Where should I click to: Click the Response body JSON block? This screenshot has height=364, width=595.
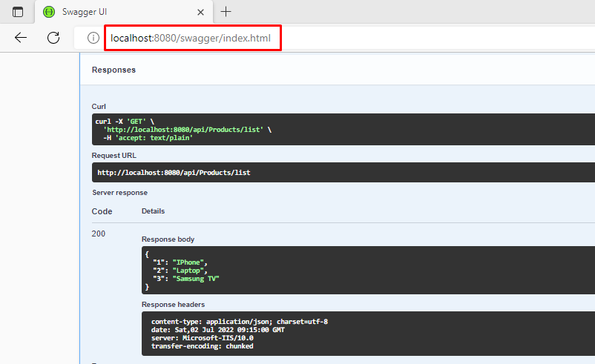click(x=368, y=270)
